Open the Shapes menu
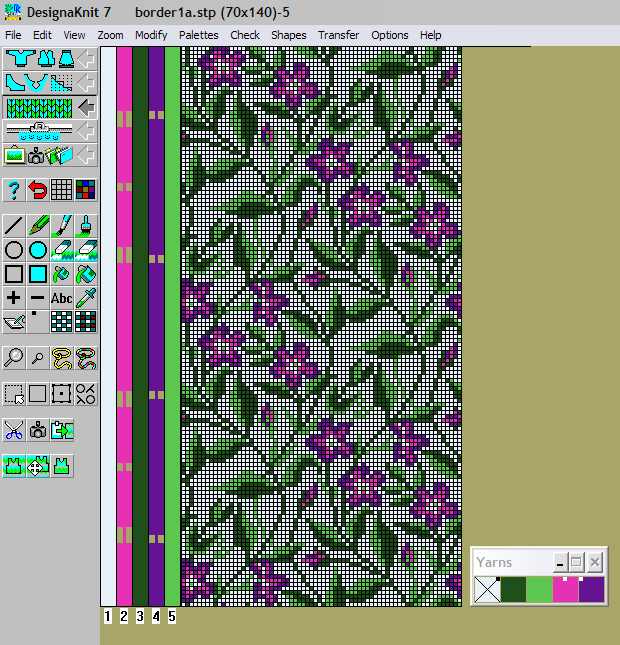This screenshot has height=645, width=620. point(288,35)
